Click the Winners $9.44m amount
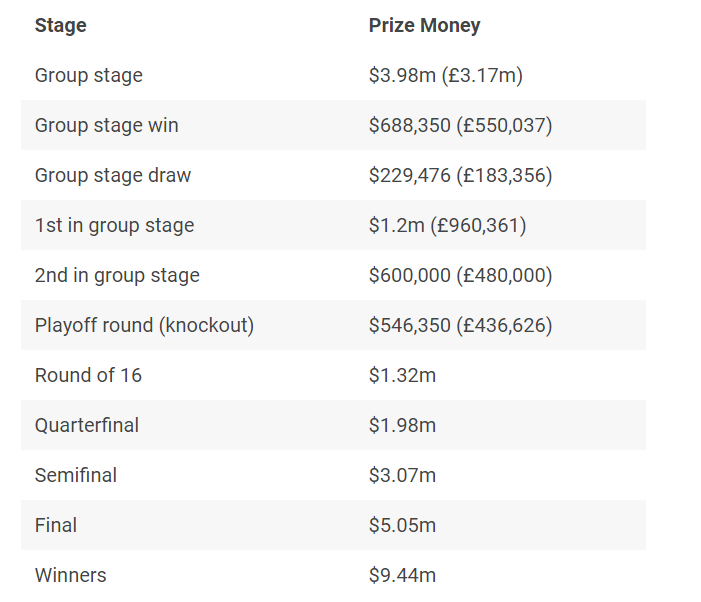The height and width of the screenshot is (602, 701). point(402,576)
